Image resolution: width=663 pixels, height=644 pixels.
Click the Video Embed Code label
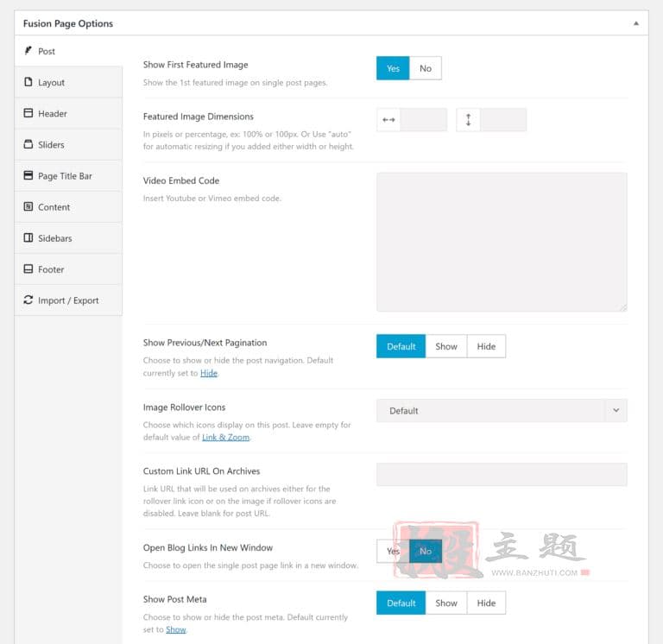181,180
